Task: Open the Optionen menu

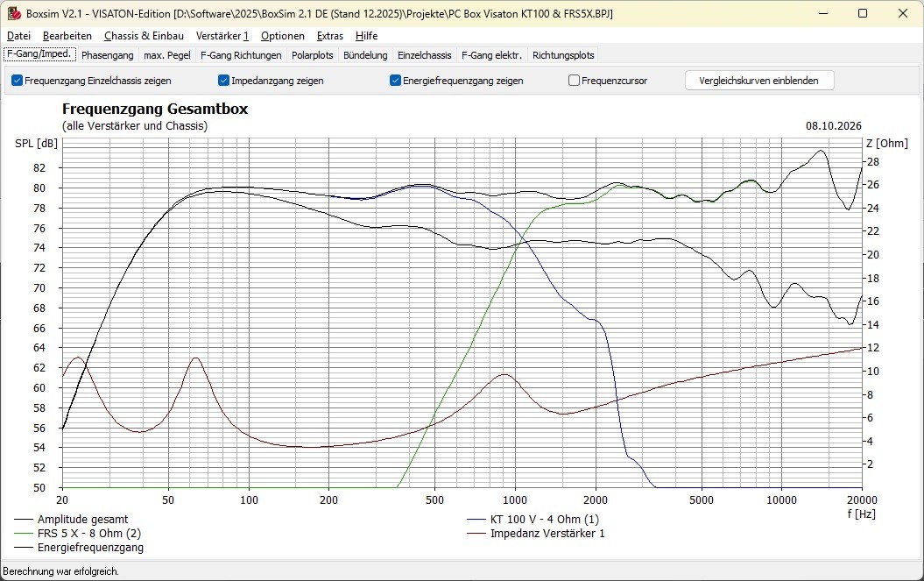Action: tap(283, 36)
